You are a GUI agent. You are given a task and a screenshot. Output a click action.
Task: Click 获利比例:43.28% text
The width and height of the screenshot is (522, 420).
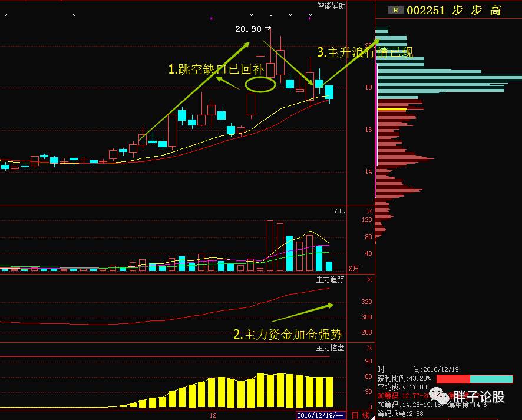[404, 378]
